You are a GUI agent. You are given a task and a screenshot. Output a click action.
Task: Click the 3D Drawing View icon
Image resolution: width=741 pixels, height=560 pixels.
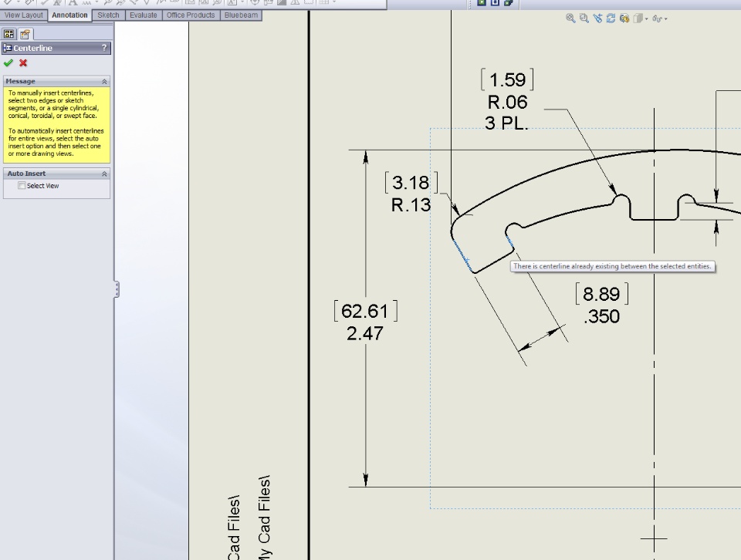click(624, 19)
